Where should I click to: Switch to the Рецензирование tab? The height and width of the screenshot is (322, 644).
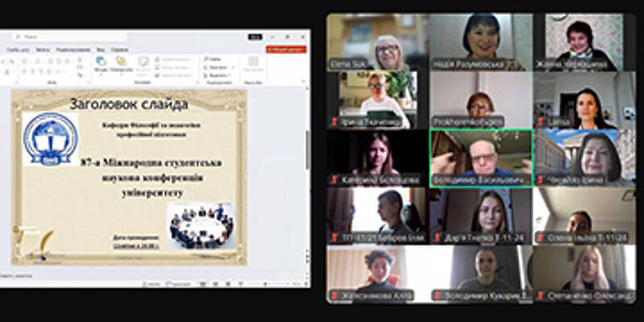[x=73, y=49]
